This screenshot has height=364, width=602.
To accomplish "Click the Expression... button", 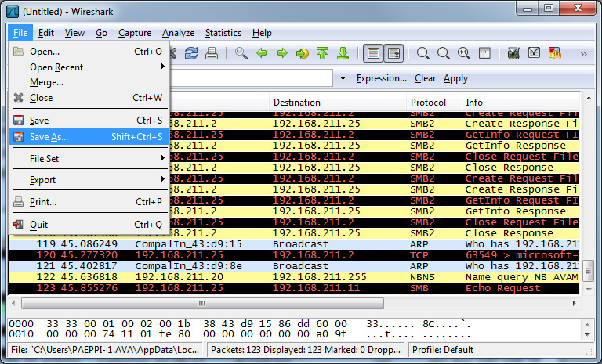I will tap(381, 78).
